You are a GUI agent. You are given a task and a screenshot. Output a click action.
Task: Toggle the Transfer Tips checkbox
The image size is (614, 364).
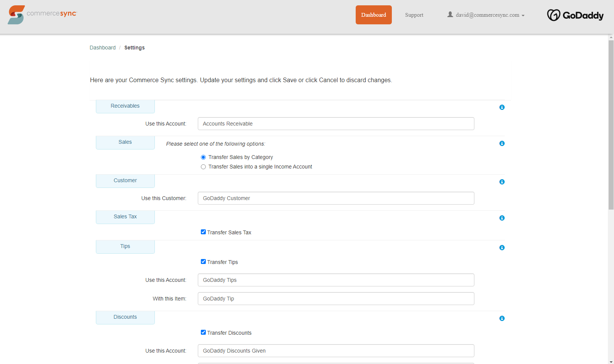203,262
